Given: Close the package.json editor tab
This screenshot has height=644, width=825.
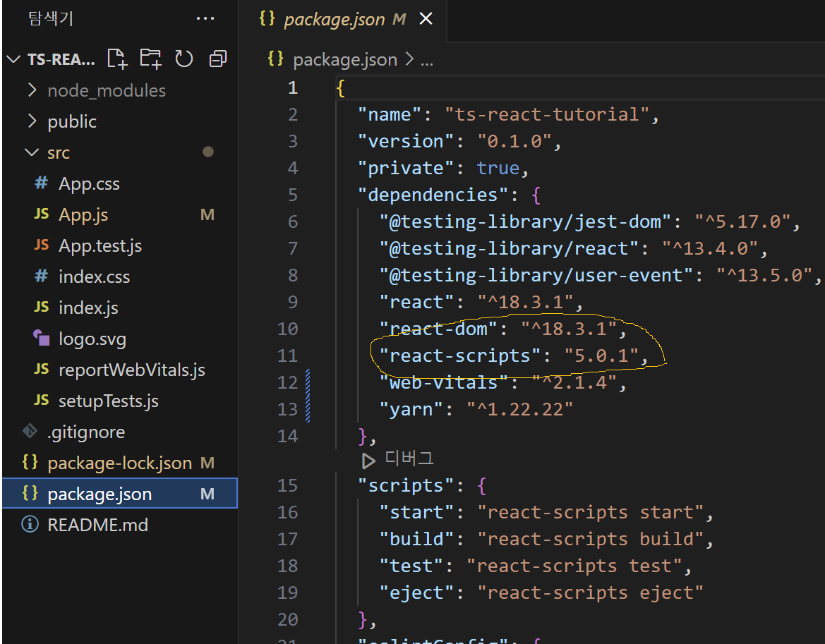Looking at the screenshot, I should [x=426, y=19].
